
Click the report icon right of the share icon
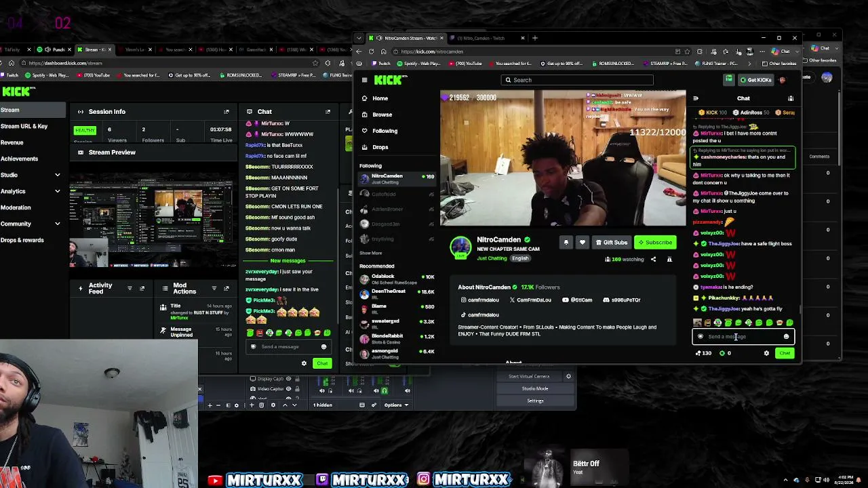(x=669, y=259)
